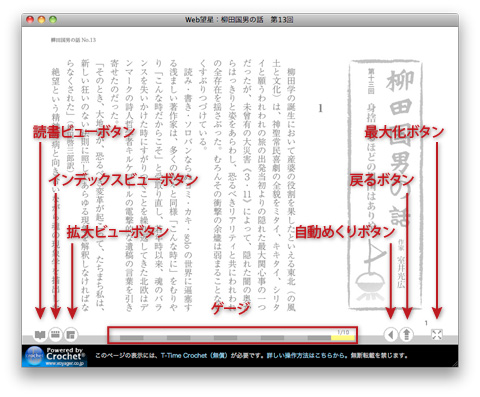Click the 1/10 page counter above the gauge
This screenshot has width=480, height=397.
pyautogui.click(x=343, y=332)
